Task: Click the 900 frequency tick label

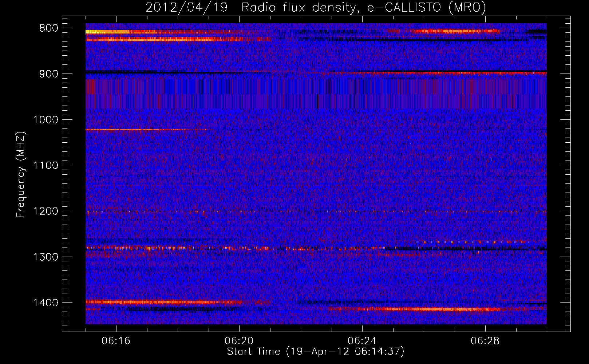Action: [x=48, y=74]
